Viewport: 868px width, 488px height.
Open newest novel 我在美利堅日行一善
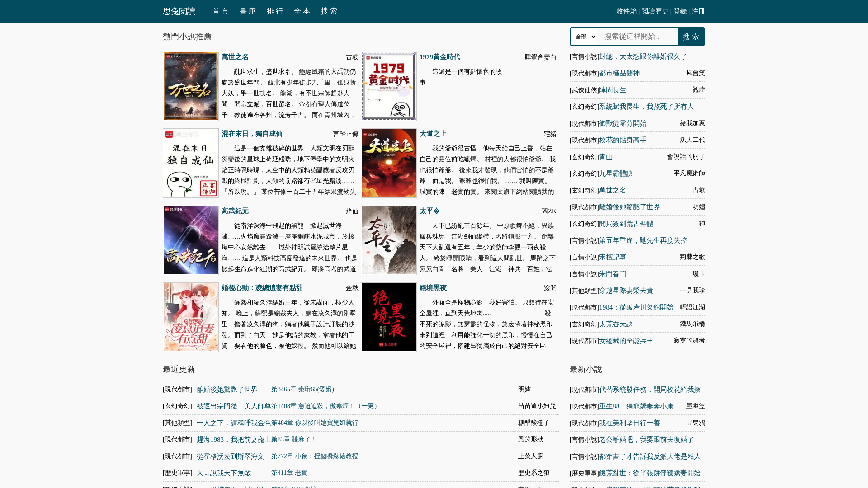coord(629,423)
